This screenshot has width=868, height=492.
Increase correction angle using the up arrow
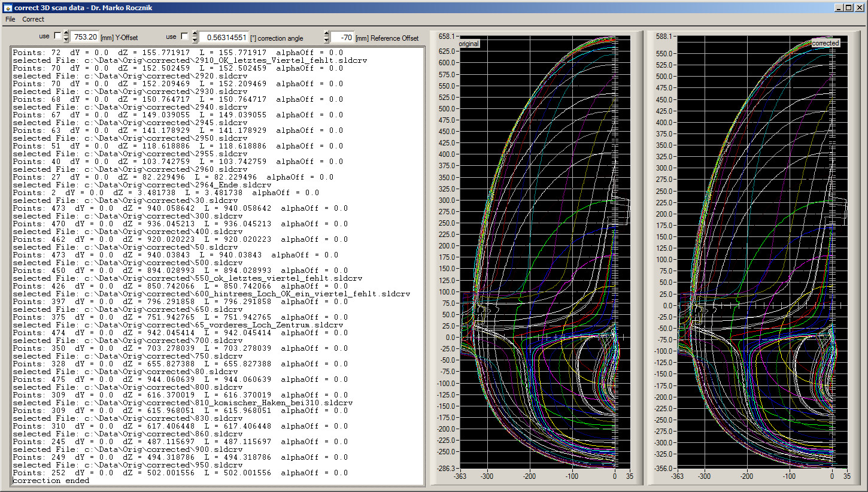195,34
